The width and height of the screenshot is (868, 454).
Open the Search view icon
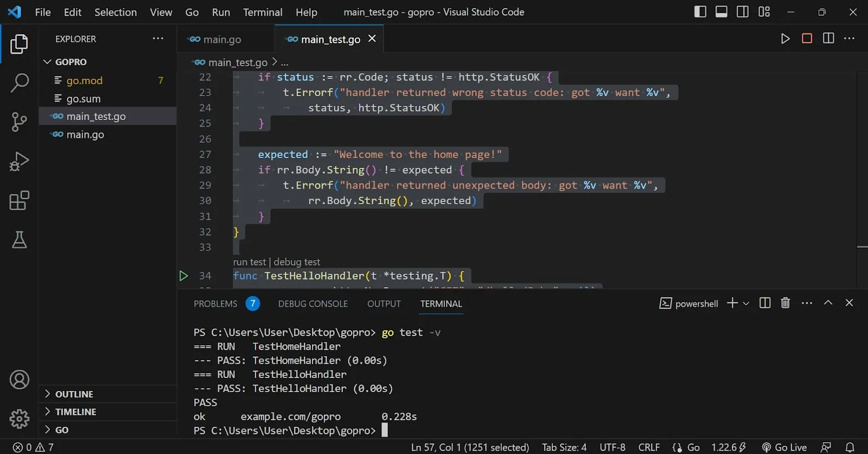(20, 83)
